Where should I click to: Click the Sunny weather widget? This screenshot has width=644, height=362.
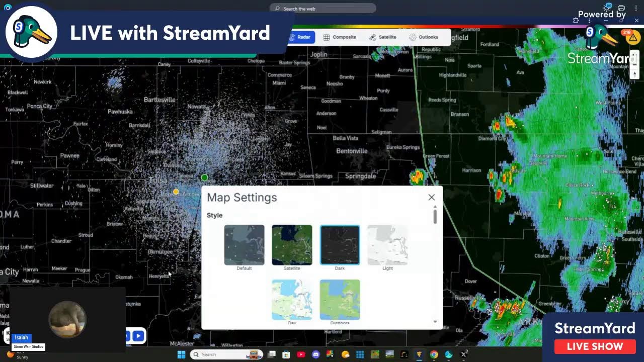[18, 355]
